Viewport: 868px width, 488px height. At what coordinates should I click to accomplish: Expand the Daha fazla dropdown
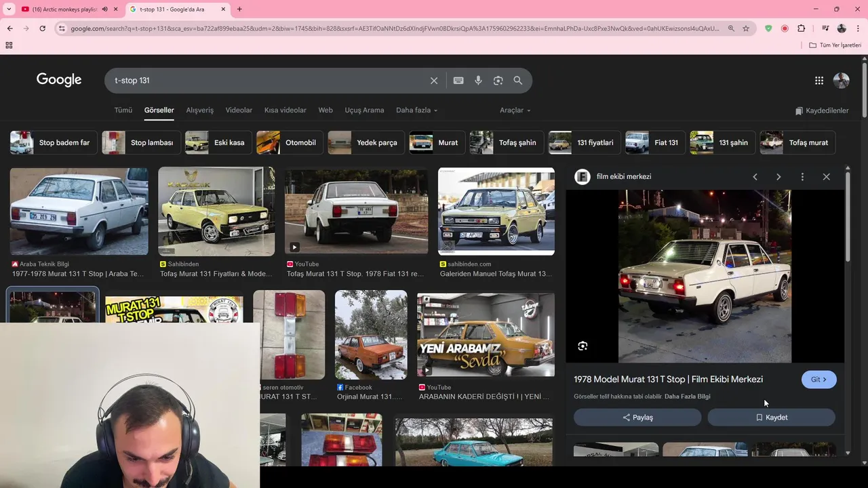tap(416, 110)
